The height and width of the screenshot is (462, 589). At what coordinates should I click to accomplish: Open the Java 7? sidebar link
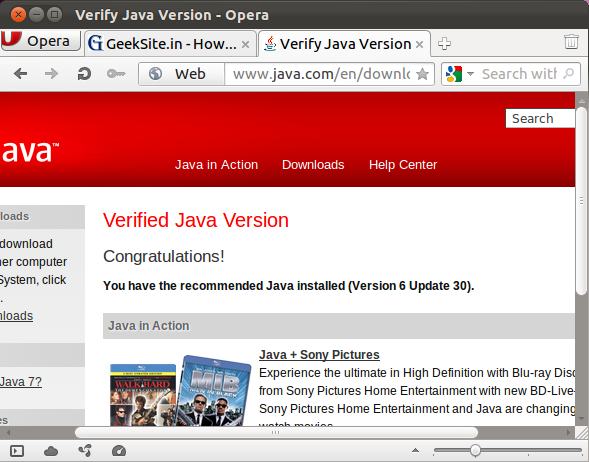click(21, 382)
